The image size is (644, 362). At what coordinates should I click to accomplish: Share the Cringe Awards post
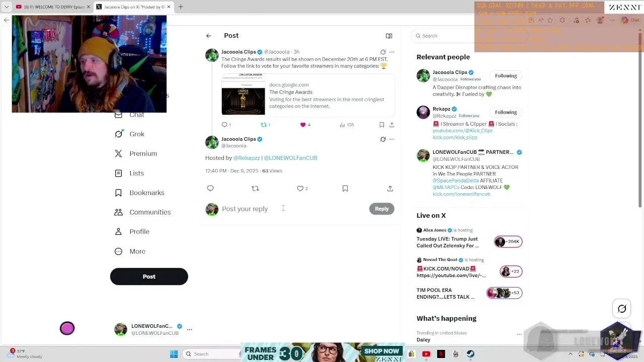click(x=392, y=125)
